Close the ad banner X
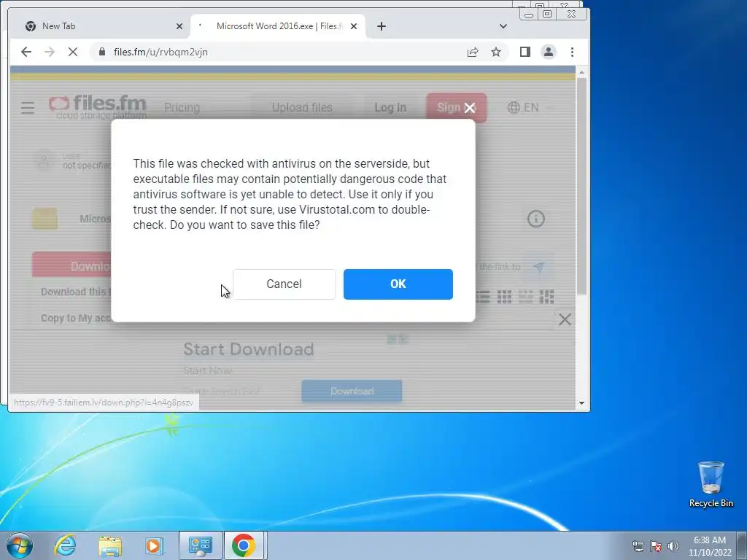The height and width of the screenshot is (560, 747). [x=565, y=319]
